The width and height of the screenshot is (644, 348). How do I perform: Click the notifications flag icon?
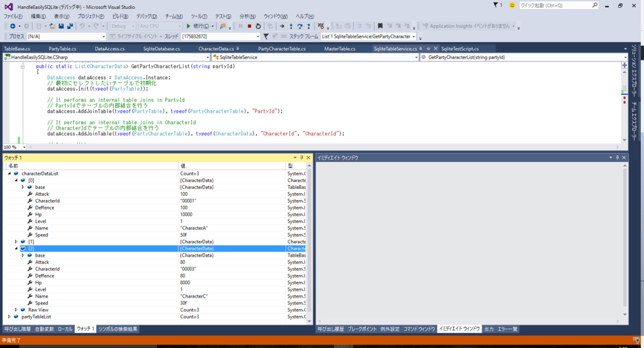pos(496,5)
